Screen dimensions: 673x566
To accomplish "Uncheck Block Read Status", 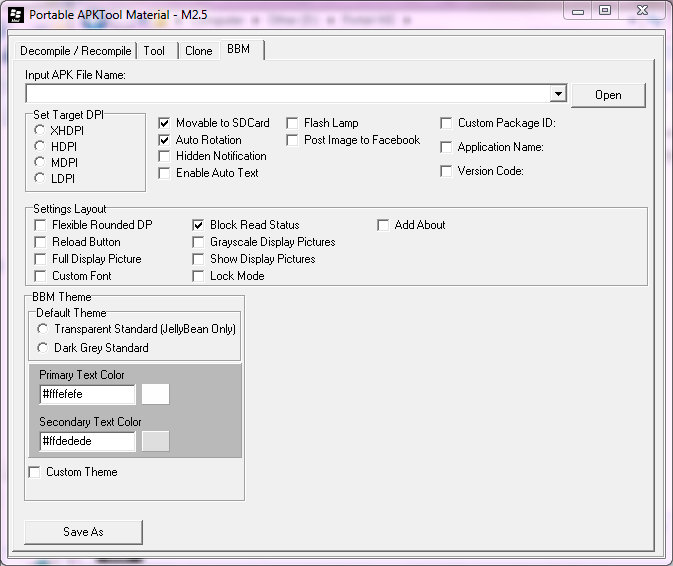I will [x=198, y=225].
